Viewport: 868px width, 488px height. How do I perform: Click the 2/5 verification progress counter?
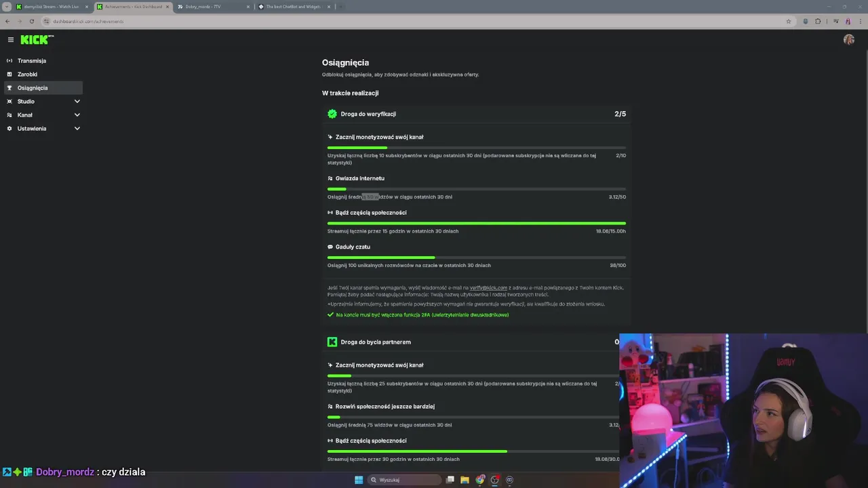(620, 114)
